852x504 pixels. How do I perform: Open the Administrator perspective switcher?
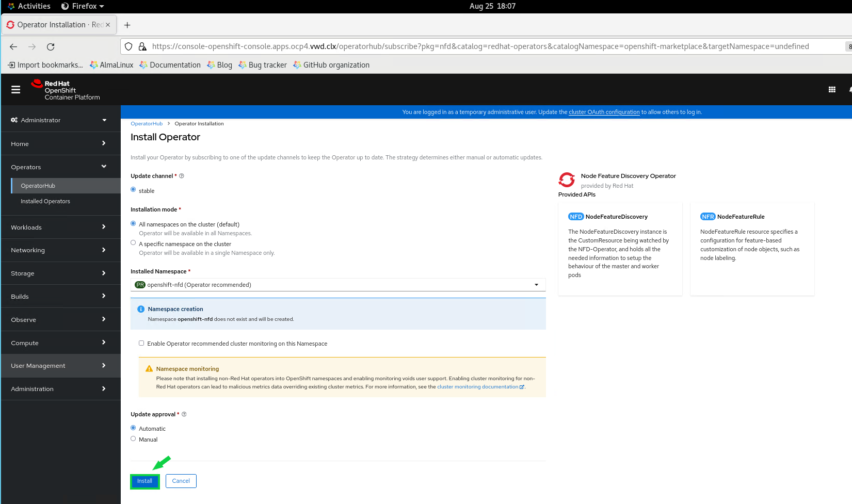60,120
